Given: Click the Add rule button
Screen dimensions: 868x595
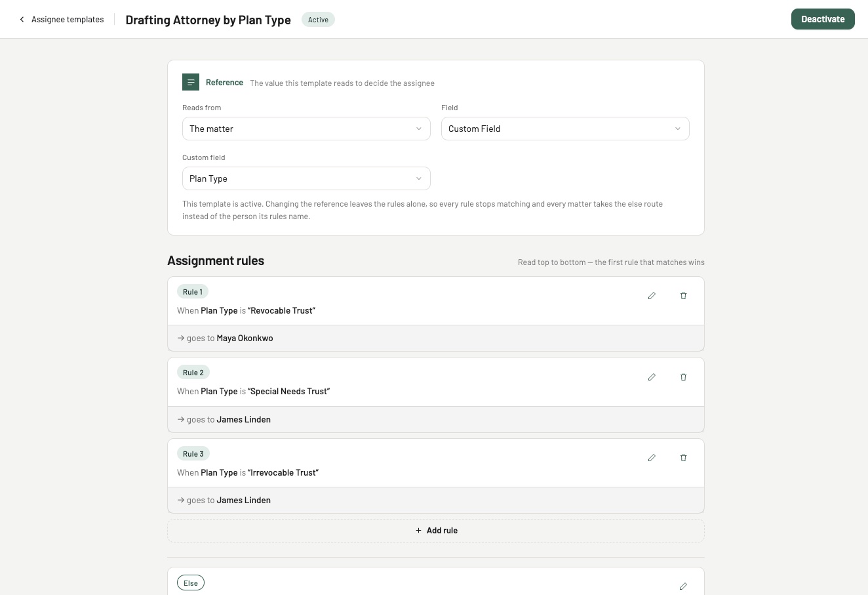Looking at the screenshot, I should [436, 531].
